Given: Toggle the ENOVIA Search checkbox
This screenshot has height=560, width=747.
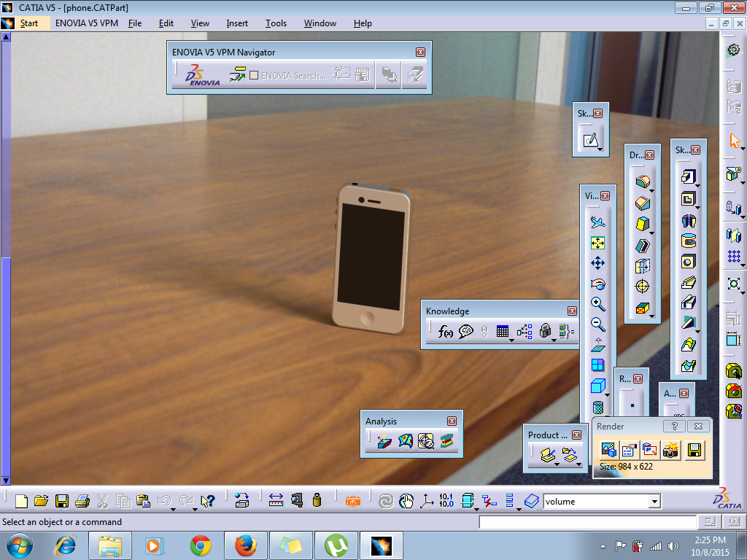Looking at the screenshot, I should coord(254,75).
